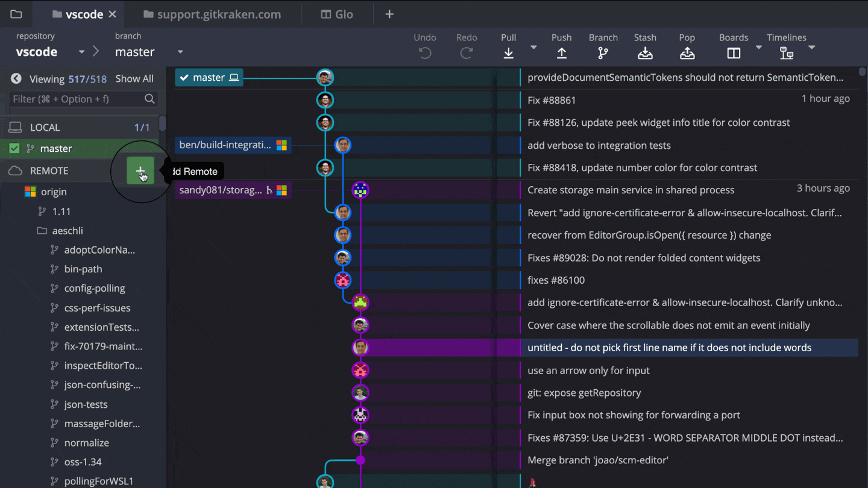Switch to the Glo tab
This screenshot has height=488, width=868.
(337, 14)
